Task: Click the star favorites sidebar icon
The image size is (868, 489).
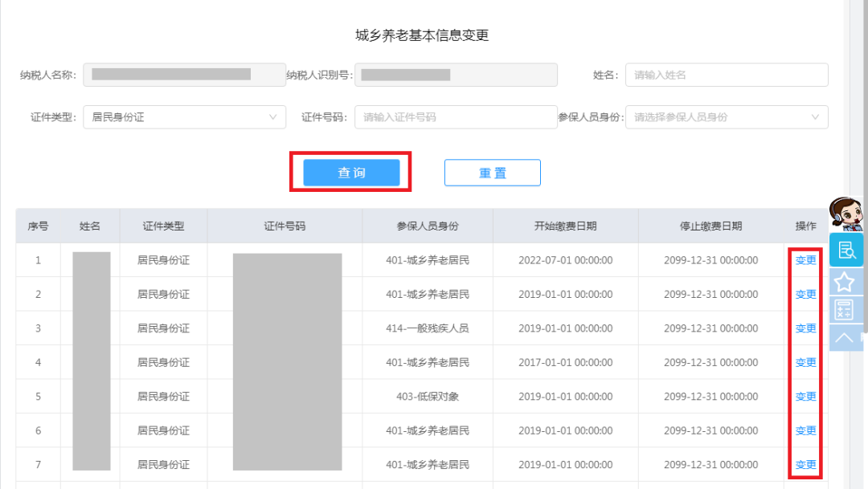Action: point(845,281)
